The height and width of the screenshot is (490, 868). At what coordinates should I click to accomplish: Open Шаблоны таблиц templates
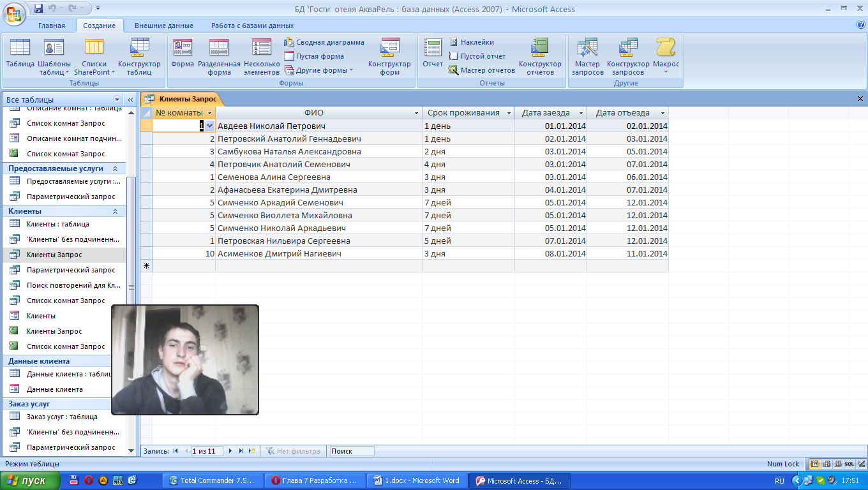[54, 56]
